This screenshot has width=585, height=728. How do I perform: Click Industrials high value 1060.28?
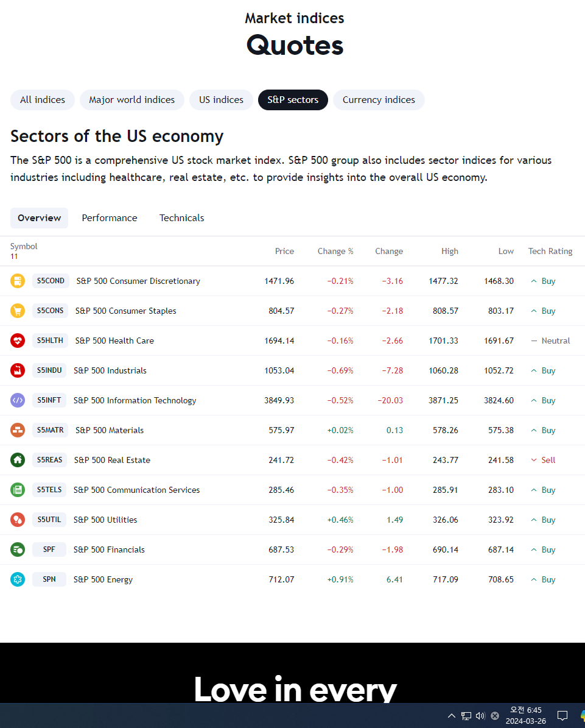coord(444,370)
